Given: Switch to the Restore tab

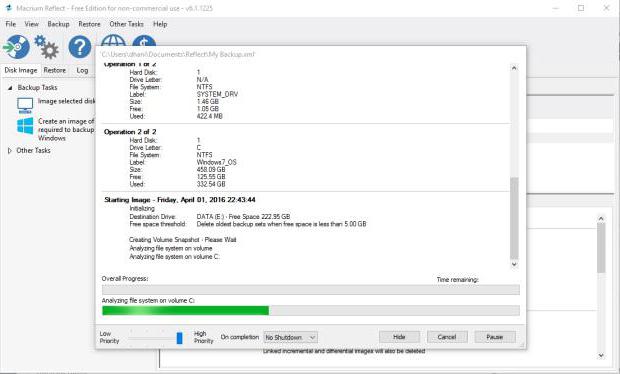Looking at the screenshot, I should coord(55,70).
